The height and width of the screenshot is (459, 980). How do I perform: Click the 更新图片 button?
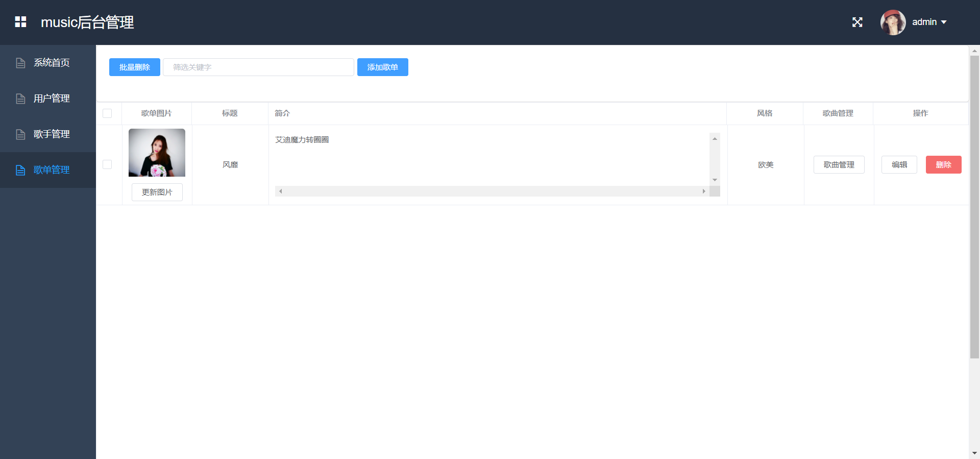pos(157,192)
